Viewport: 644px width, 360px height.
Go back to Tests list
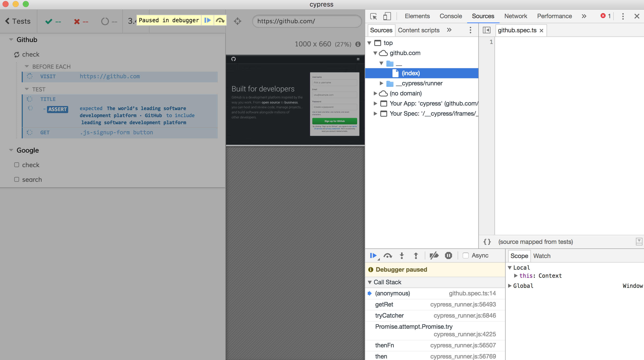pyautogui.click(x=18, y=21)
